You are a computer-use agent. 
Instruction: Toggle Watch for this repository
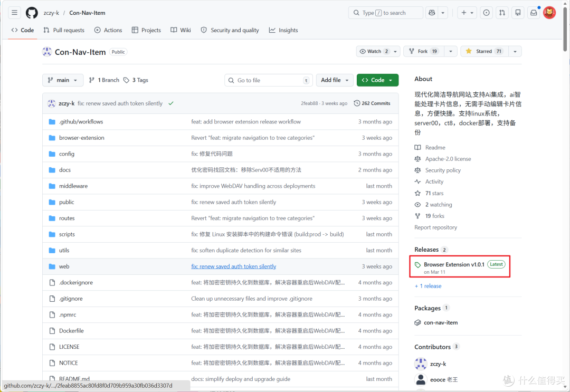tap(374, 51)
